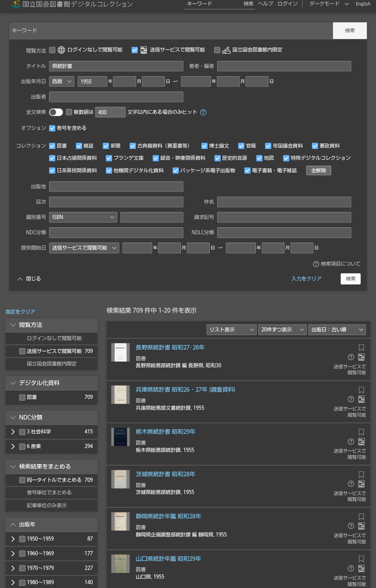
Task: Uncheck the 博士論文 collection checkbox
Action: click(204, 146)
